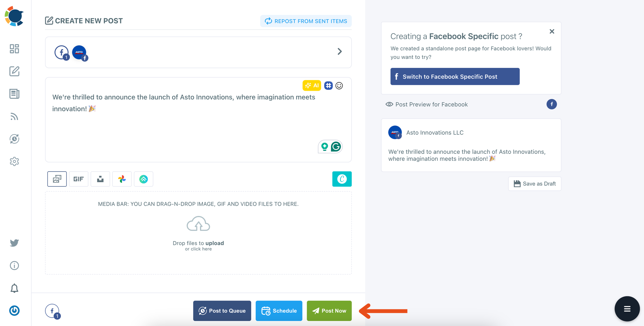Select the GIF media option

pos(79,179)
